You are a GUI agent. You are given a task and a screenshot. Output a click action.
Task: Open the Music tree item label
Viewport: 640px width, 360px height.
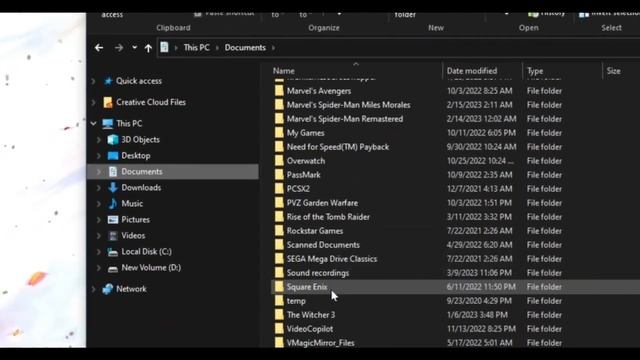[132, 204]
